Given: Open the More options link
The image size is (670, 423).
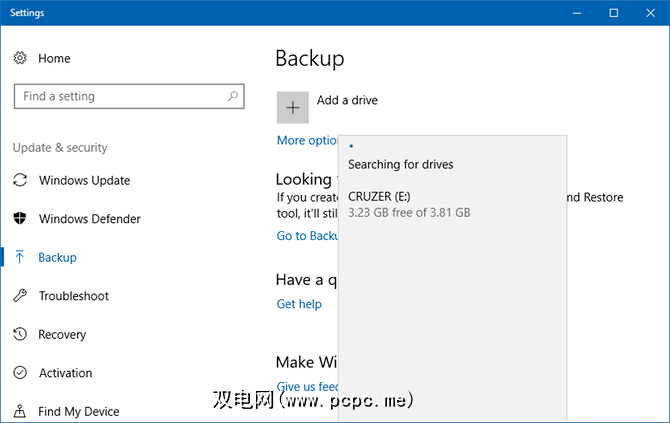Looking at the screenshot, I should pyautogui.click(x=307, y=141).
